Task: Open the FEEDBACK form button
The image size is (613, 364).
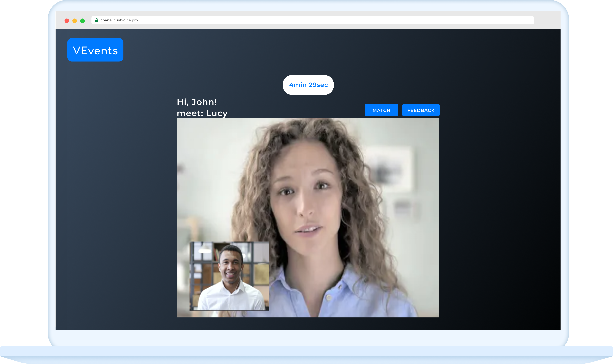Action: click(421, 110)
